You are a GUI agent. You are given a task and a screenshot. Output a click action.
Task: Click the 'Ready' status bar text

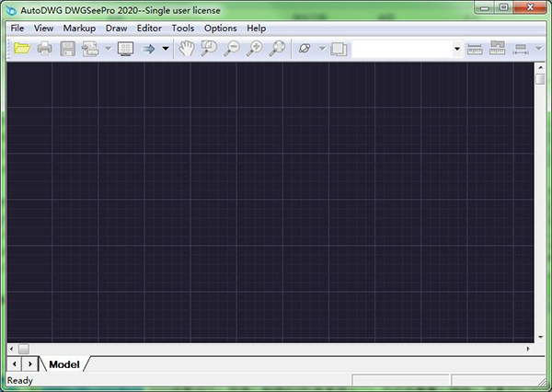(x=19, y=381)
